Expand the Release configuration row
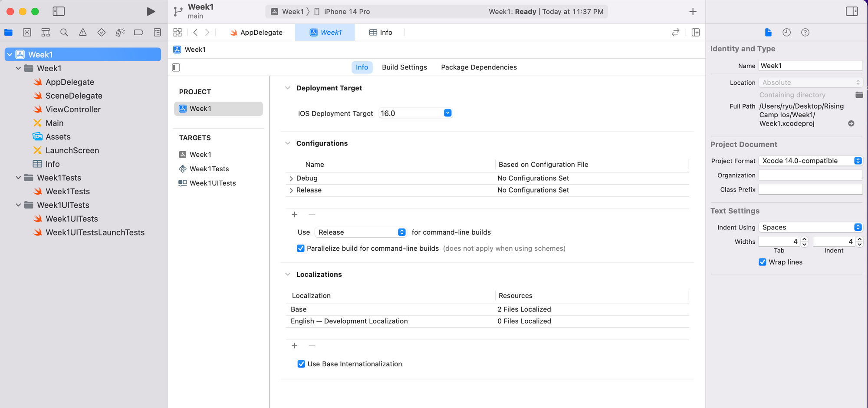868x408 pixels. click(x=291, y=190)
